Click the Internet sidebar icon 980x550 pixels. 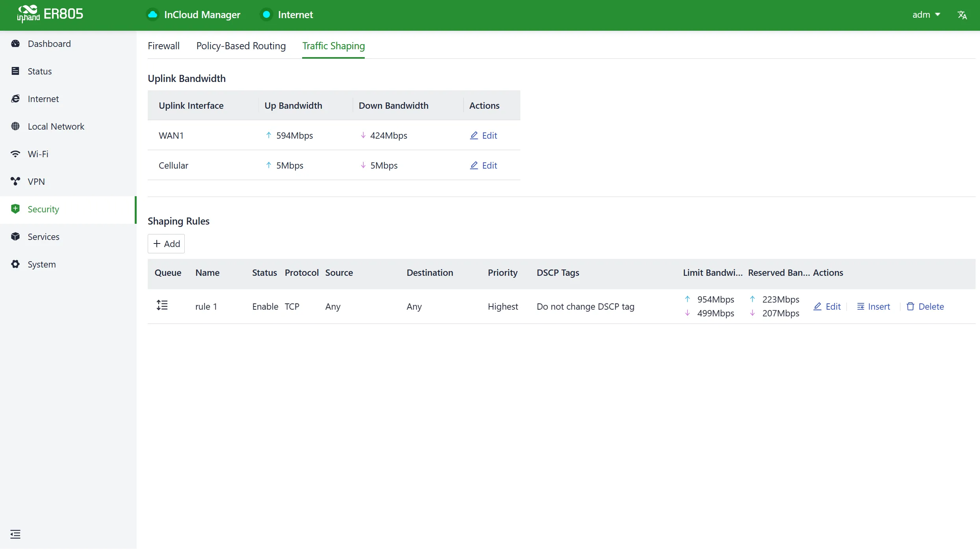pyautogui.click(x=15, y=99)
